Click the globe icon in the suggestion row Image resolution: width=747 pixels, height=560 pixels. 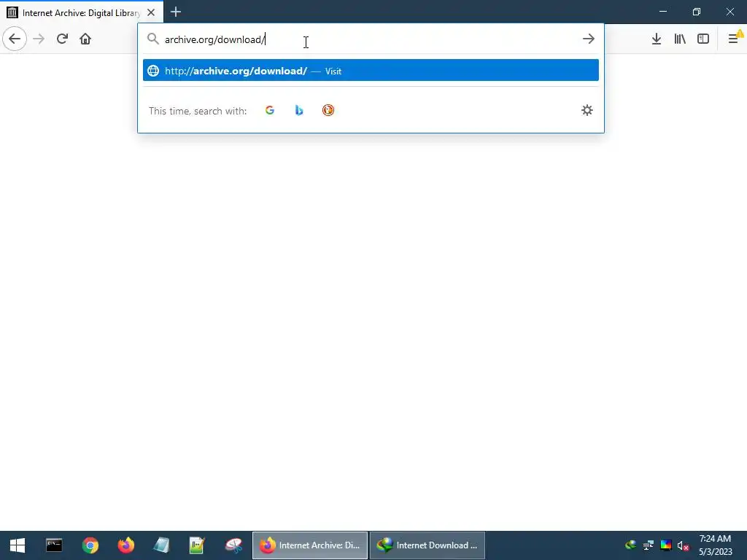[153, 71]
